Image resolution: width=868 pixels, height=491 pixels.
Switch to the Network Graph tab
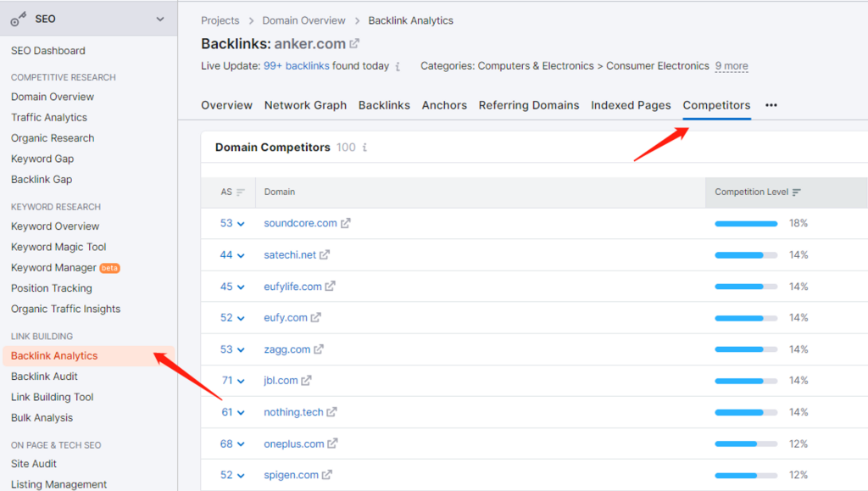305,105
